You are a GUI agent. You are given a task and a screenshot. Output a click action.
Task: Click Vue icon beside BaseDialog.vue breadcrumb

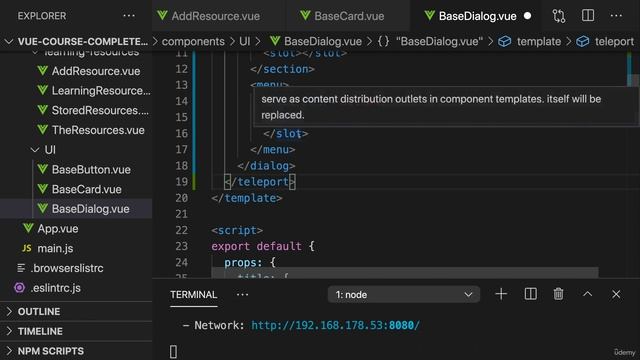click(275, 41)
